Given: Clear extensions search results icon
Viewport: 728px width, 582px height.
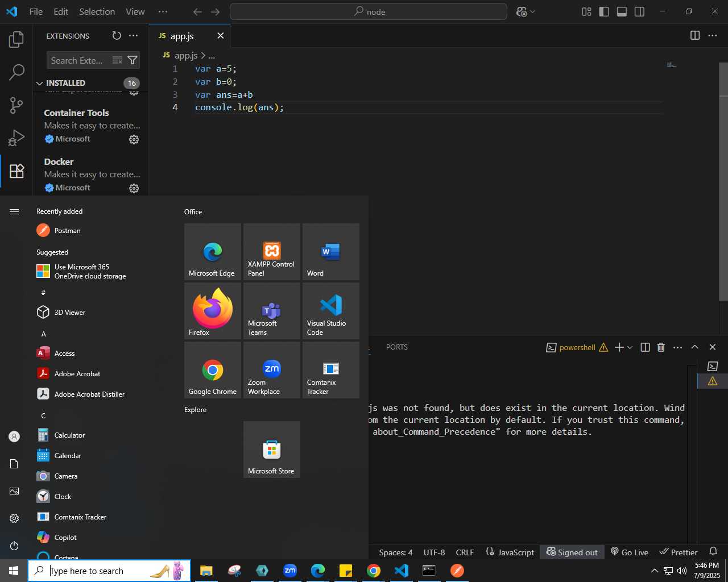Looking at the screenshot, I should pyautogui.click(x=117, y=60).
